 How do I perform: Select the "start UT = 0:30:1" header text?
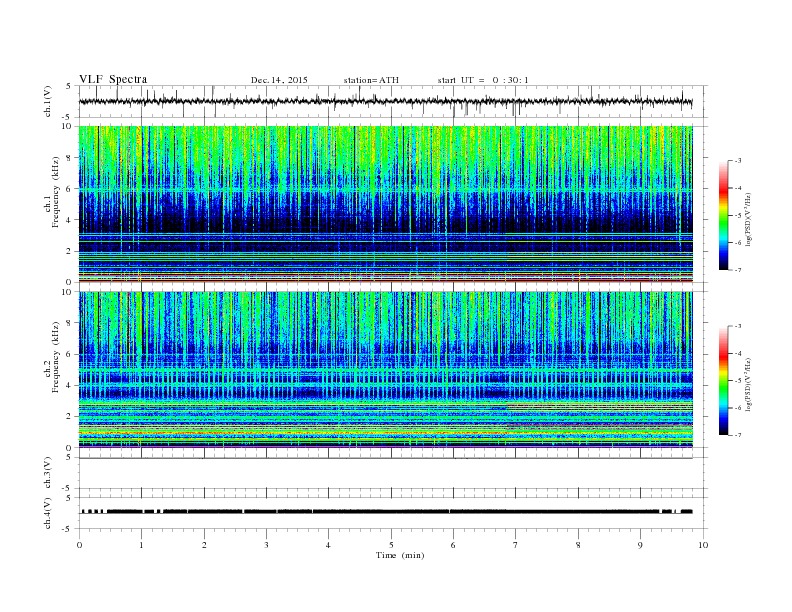(x=483, y=80)
